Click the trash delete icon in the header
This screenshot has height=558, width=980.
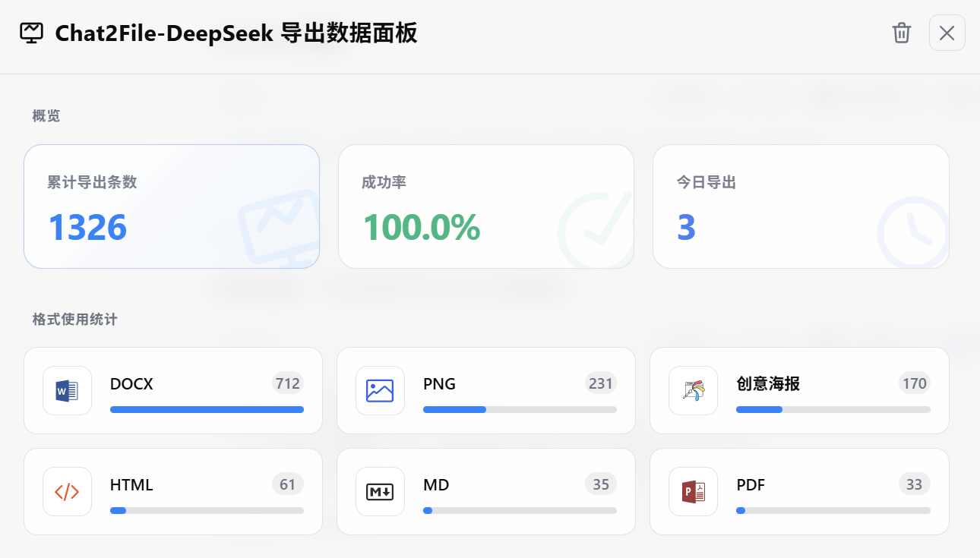[901, 33]
